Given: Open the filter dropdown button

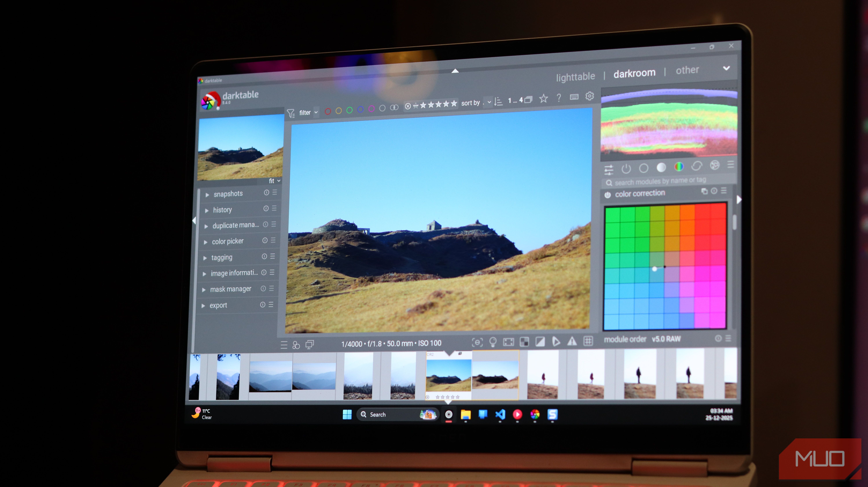Looking at the screenshot, I should point(316,112).
